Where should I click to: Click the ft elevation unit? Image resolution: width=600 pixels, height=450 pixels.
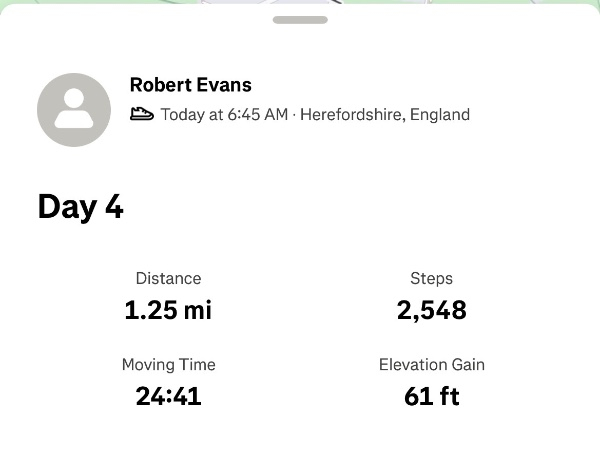click(448, 396)
